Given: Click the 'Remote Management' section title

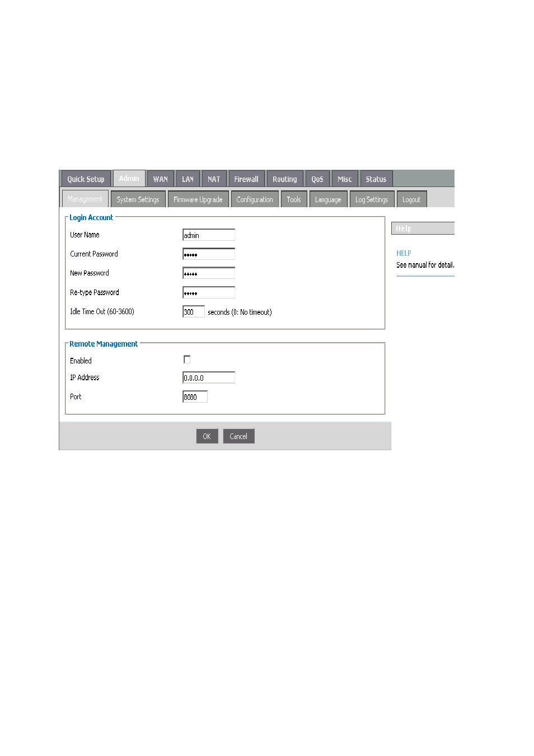Looking at the screenshot, I should tap(104, 344).
